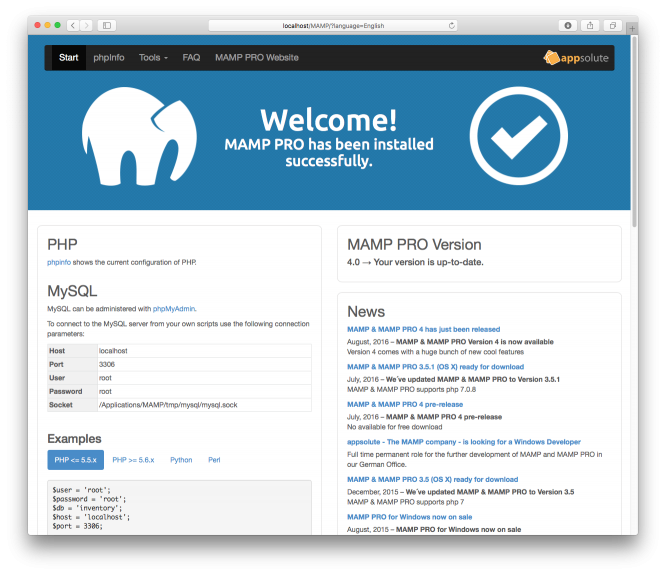Open the phpMyAdmin link
The image size is (666, 575).
(174, 309)
